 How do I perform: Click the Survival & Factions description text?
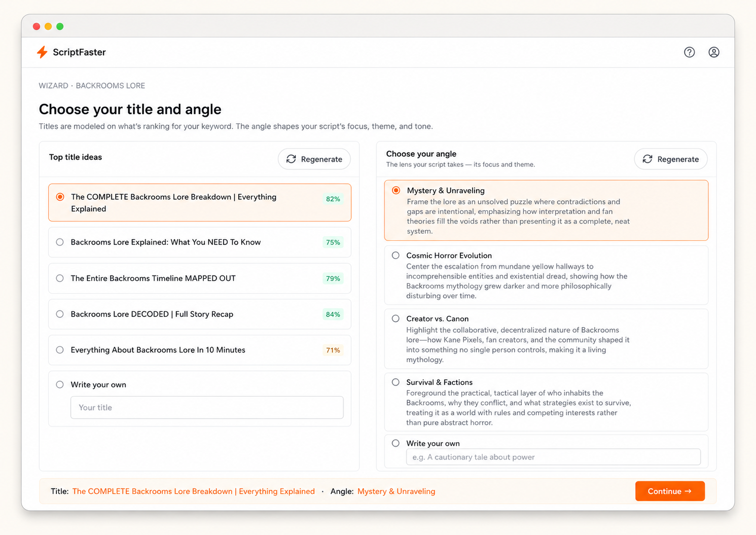[519, 408]
